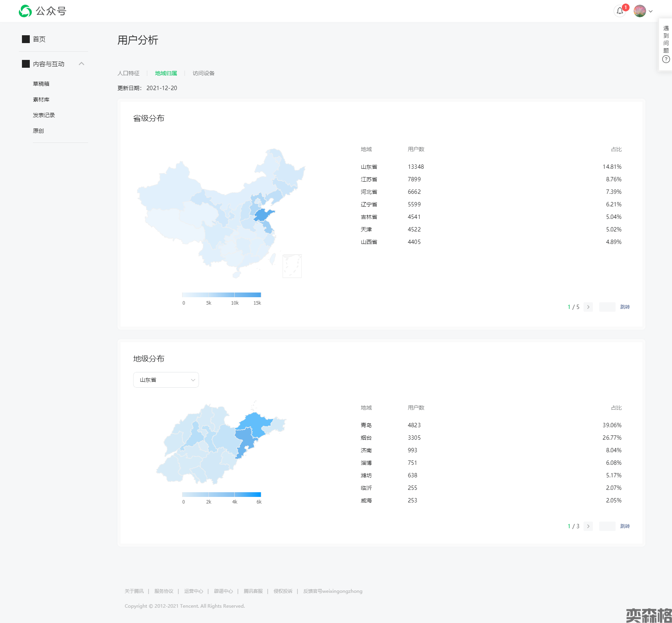Click the help question mark icon
Image resolution: width=672 pixels, height=623 pixels.
coord(666,60)
